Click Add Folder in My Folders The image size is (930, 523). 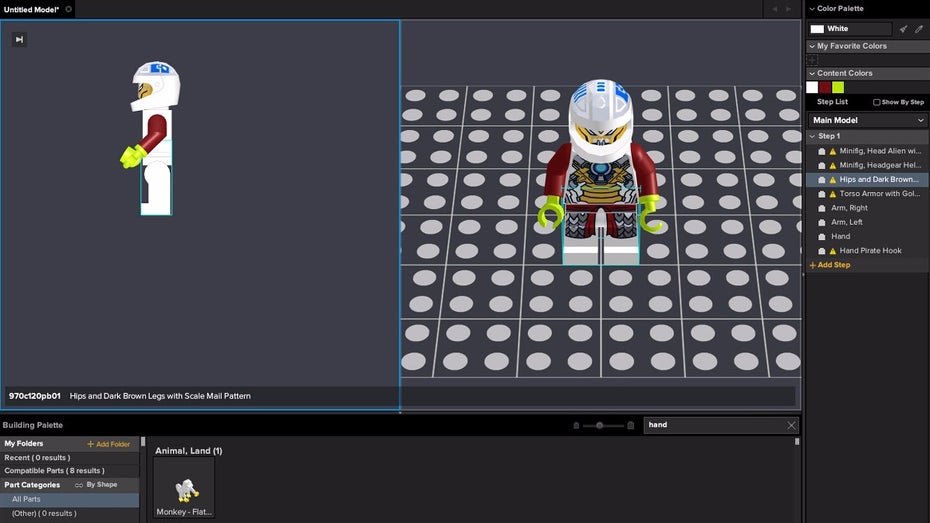[108, 444]
